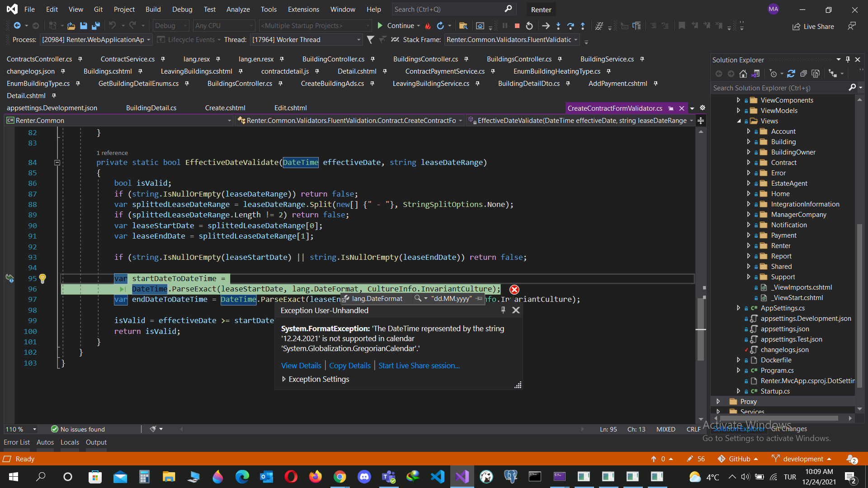Screen dimensions: 868x488
Task: Click the Copy Details link
Action: tap(349, 366)
